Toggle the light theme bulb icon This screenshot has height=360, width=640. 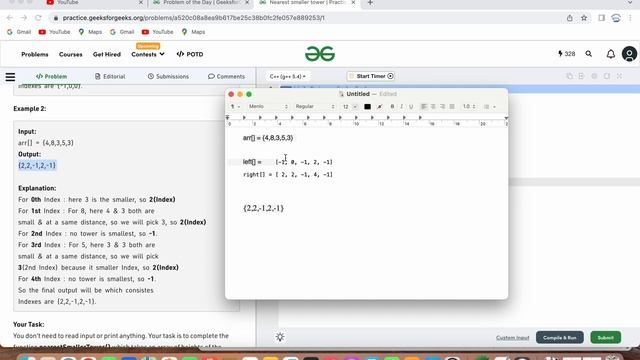coord(280,337)
